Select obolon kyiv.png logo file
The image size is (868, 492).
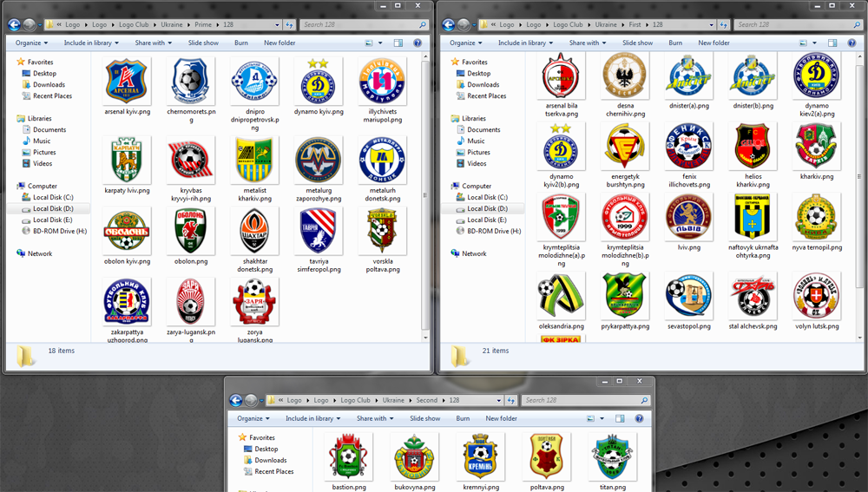tap(127, 232)
